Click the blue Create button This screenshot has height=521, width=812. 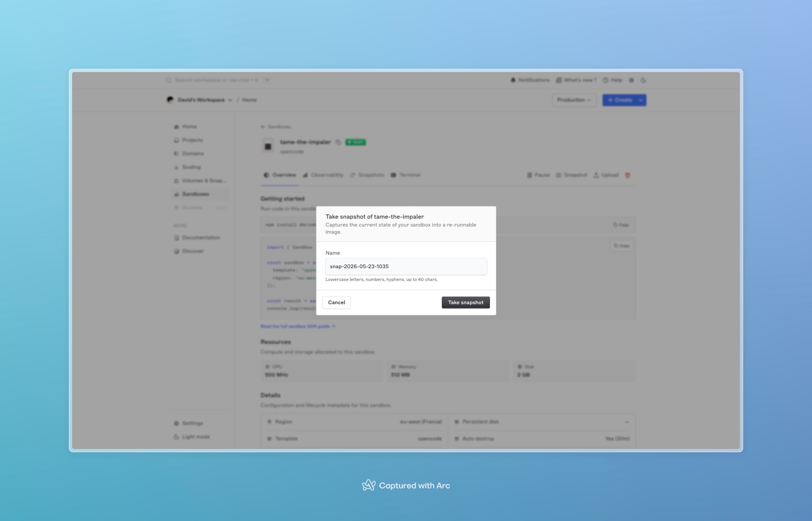(x=620, y=100)
